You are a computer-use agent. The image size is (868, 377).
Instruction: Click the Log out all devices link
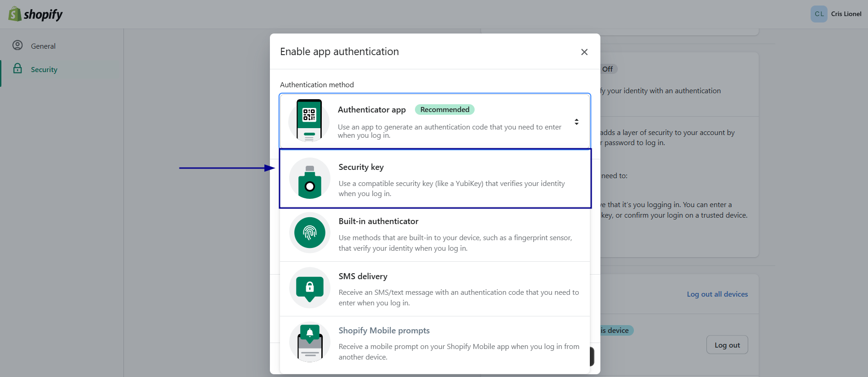(x=717, y=294)
